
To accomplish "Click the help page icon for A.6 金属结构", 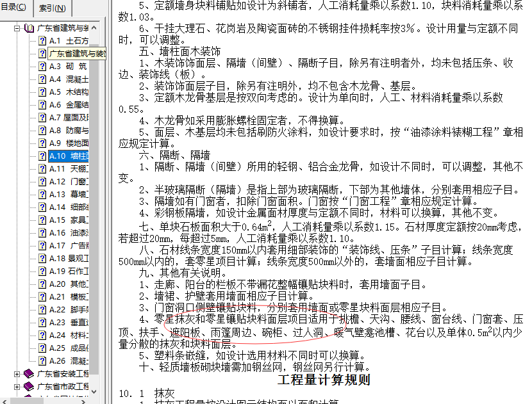I will 42,105.
